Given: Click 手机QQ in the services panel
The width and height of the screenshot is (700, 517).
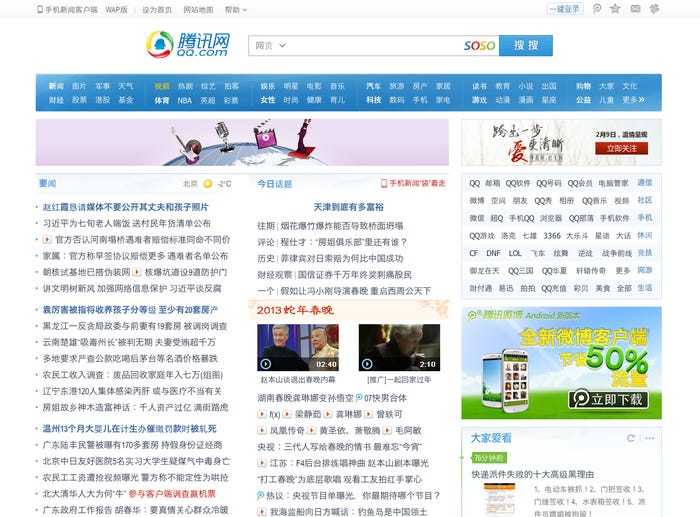Looking at the screenshot, I should [x=522, y=218].
